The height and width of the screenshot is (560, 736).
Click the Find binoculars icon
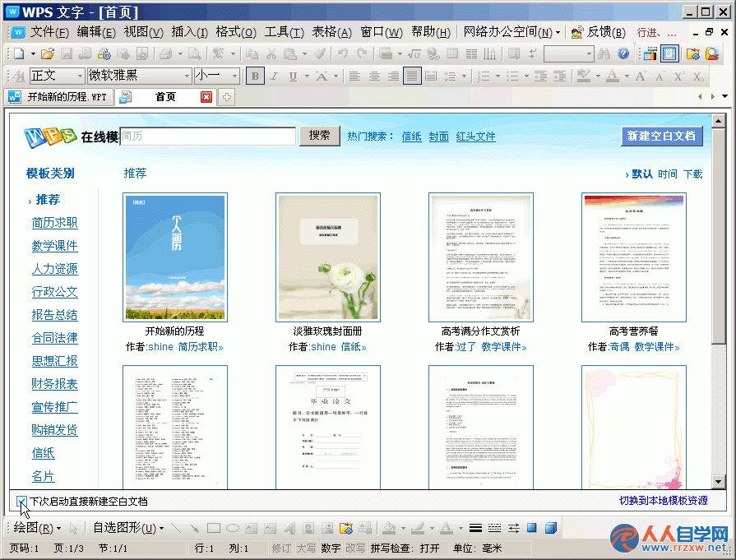(604, 54)
